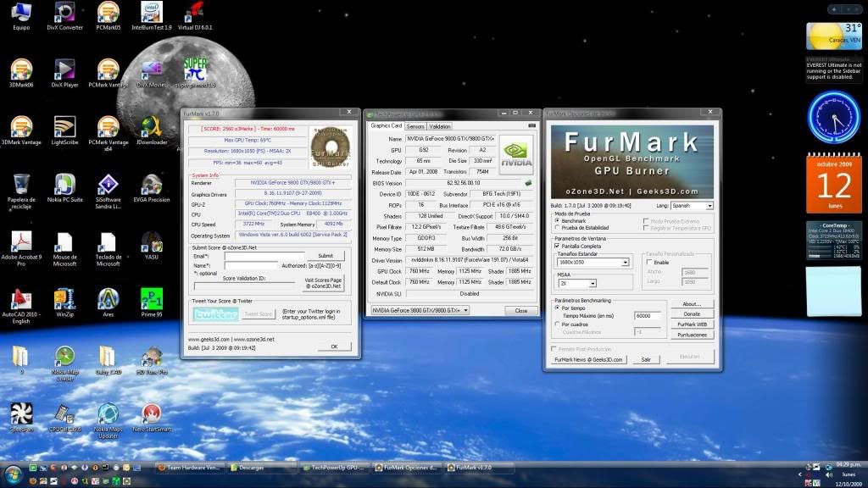Image resolution: width=868 pixels, height=488 pixels.
Task: Switch to the Sensors tab in GPU-Z
Action: click(x=415, y=127)
